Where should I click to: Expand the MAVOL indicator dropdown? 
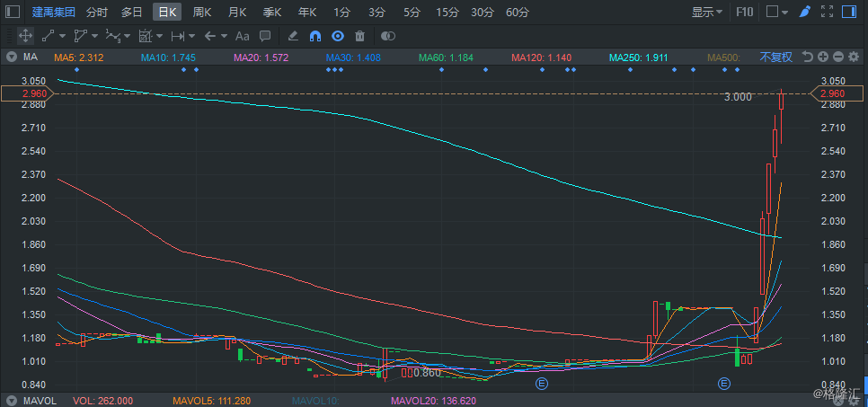point(11,401)
